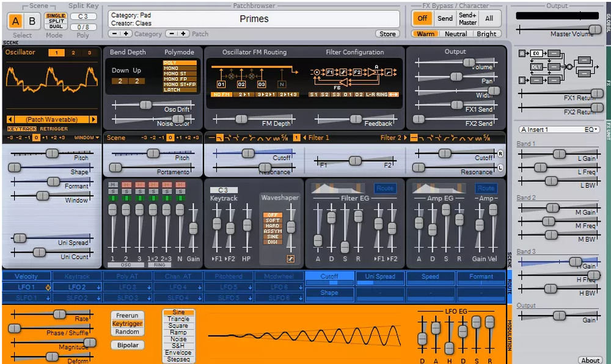Click the minus Patch button
The height and width of the screenshot is (364, 611).
172,34
